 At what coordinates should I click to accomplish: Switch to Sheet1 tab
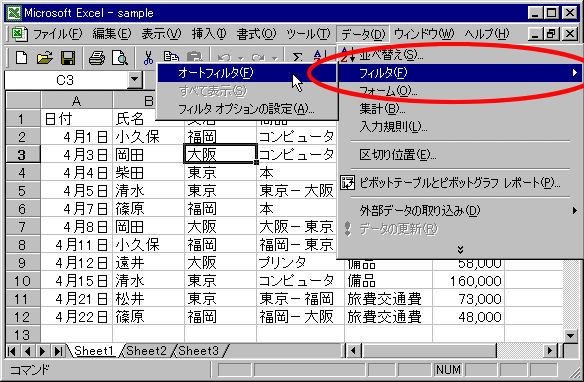point(94,351)
